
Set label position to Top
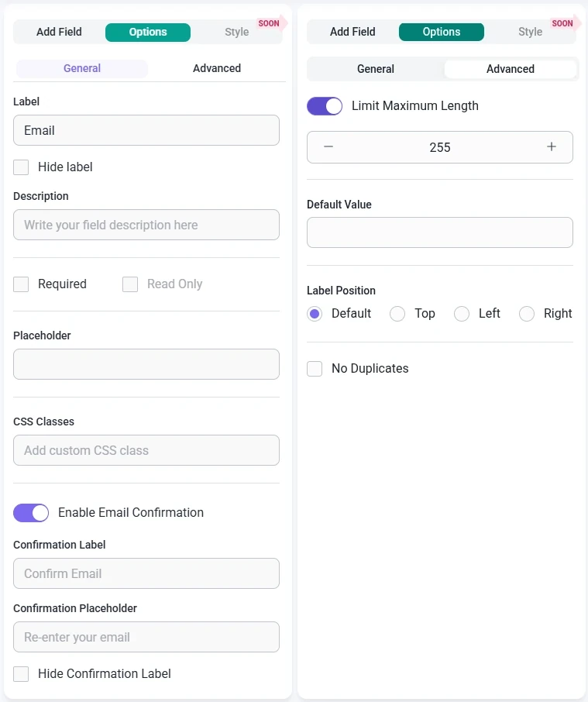[x=397, y=314]
